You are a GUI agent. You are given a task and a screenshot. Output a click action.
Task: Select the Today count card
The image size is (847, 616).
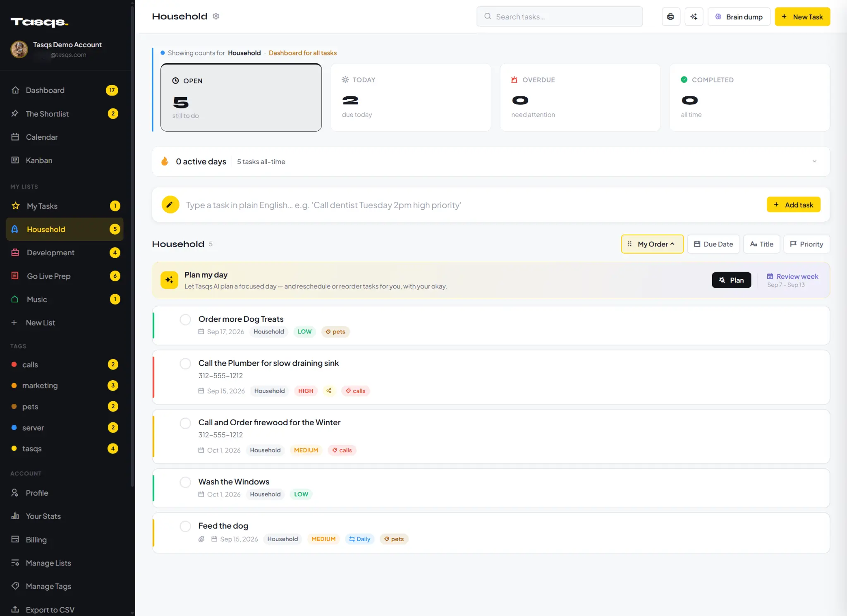point(411,97)
